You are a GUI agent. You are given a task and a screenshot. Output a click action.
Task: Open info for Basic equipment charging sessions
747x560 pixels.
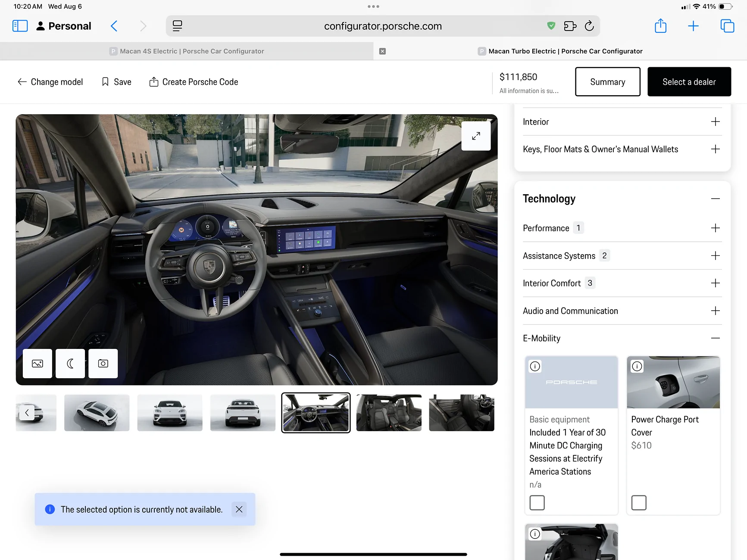(x=535, y=366)
